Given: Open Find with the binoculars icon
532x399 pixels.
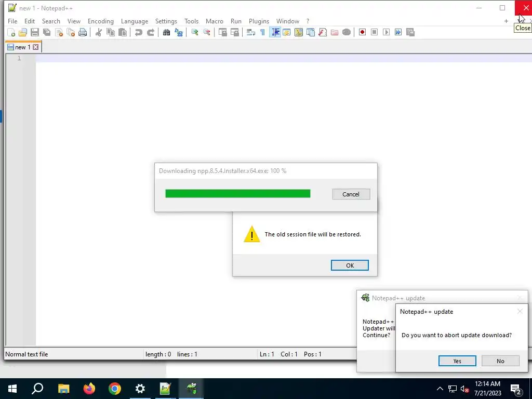Looking at the screenshot, I should tap(166, 32).
